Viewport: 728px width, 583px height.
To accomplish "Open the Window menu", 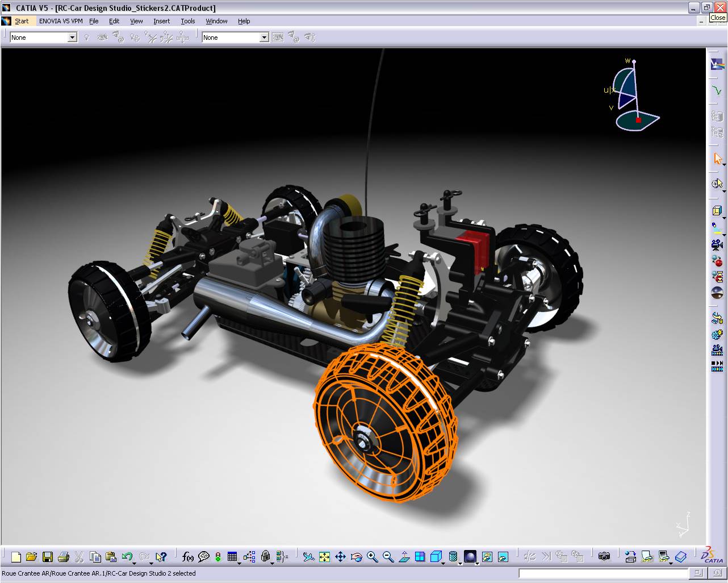I will coord(216,21).
